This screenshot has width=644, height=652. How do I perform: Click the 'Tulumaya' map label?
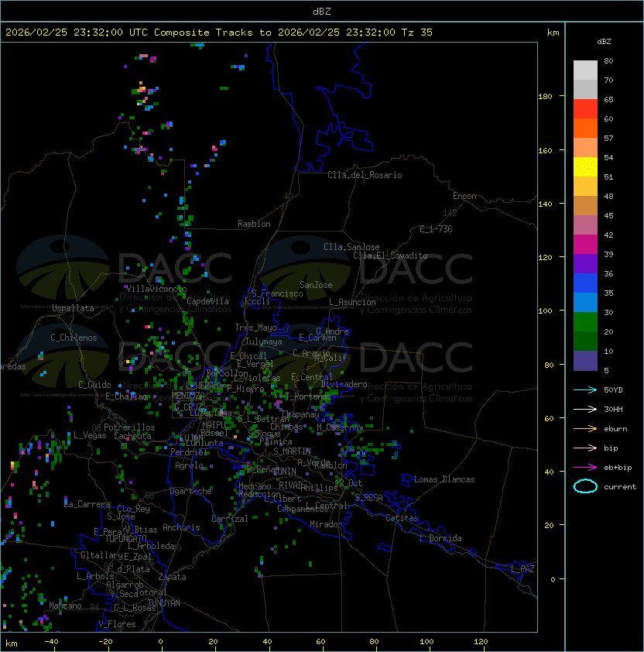pyautogui.click(x=264, y=341)
